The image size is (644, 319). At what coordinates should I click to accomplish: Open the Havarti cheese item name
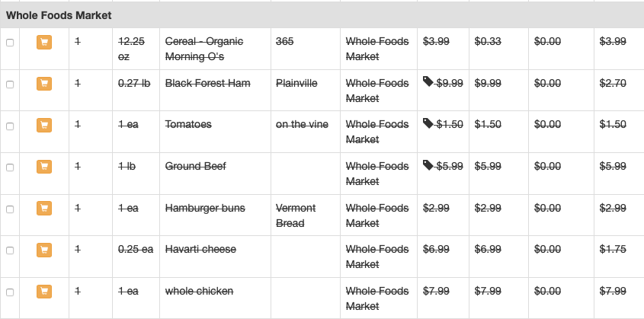[200, 249]
